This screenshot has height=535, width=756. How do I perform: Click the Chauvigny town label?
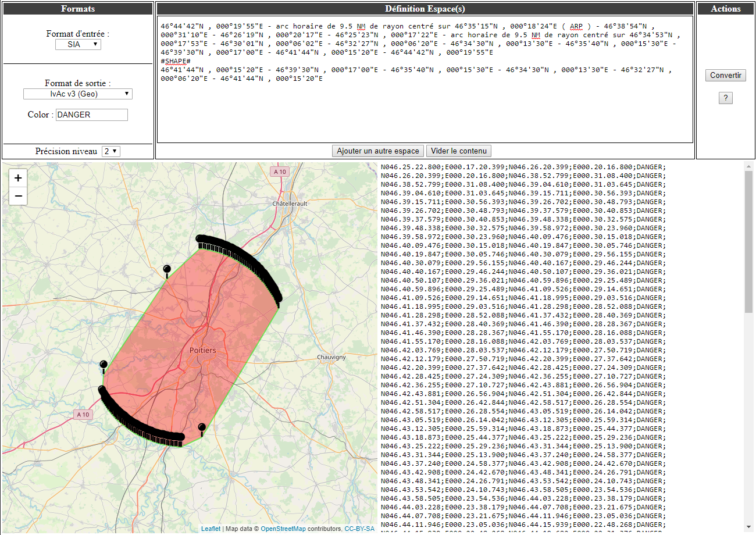pos(331,357)
